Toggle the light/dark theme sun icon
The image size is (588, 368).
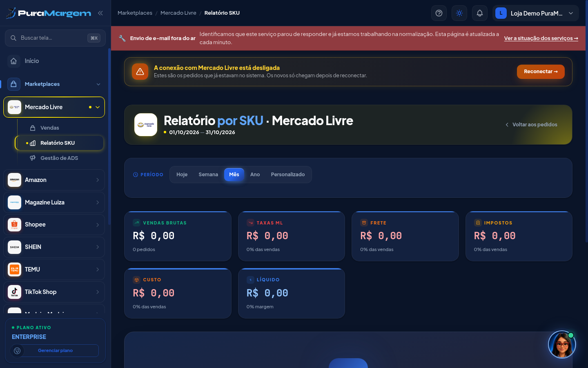[x=459, y=13]
